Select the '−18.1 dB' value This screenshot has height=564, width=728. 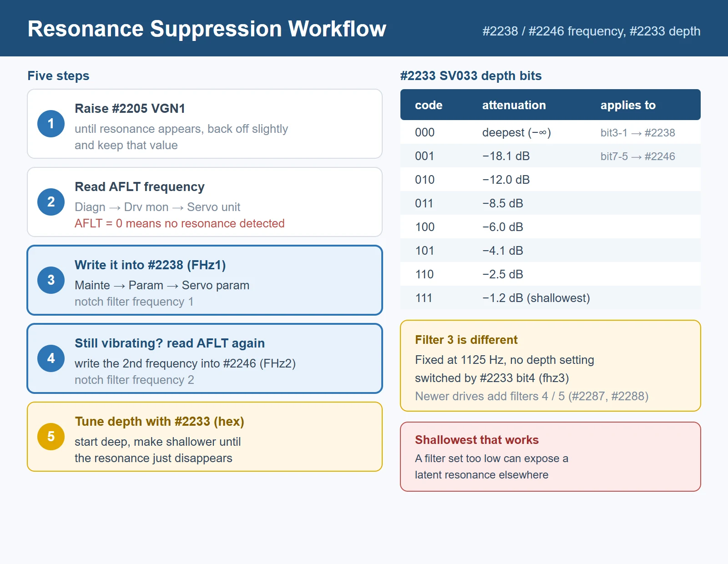506,156
